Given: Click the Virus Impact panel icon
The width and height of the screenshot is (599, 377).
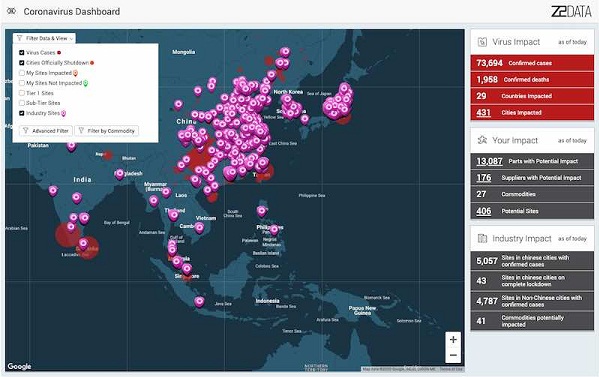Looking at the screenshot, I should 482,42.
